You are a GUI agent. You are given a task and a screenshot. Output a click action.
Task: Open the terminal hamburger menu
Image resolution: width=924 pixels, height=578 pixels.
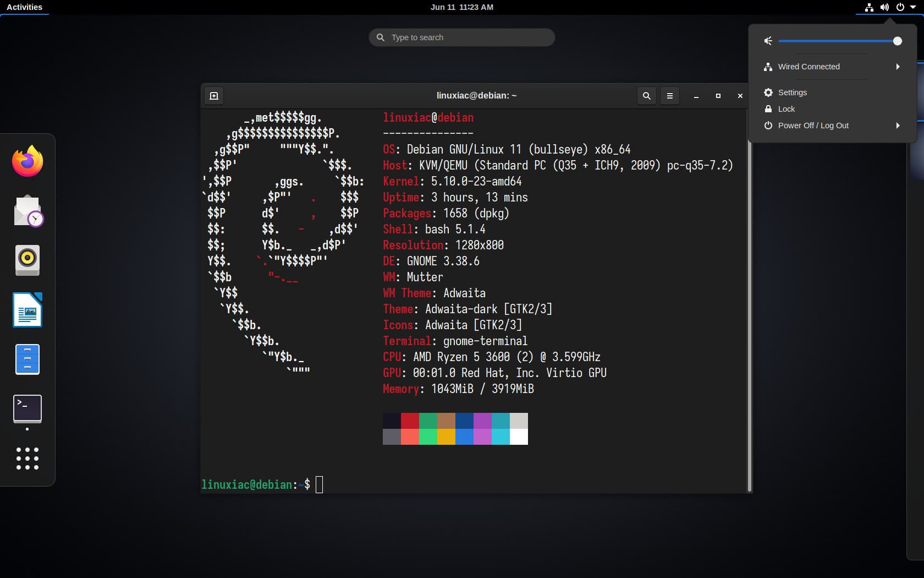669,95
